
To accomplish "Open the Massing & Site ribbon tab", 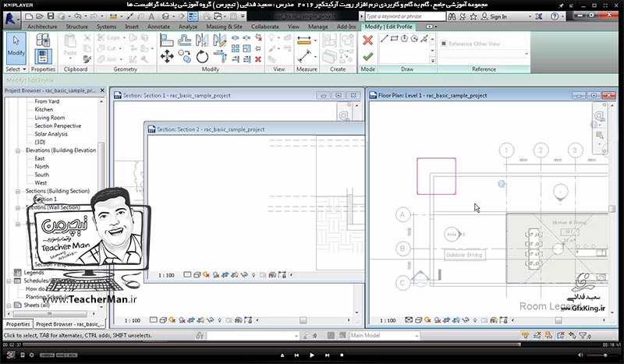I will [x=224, y=27].
